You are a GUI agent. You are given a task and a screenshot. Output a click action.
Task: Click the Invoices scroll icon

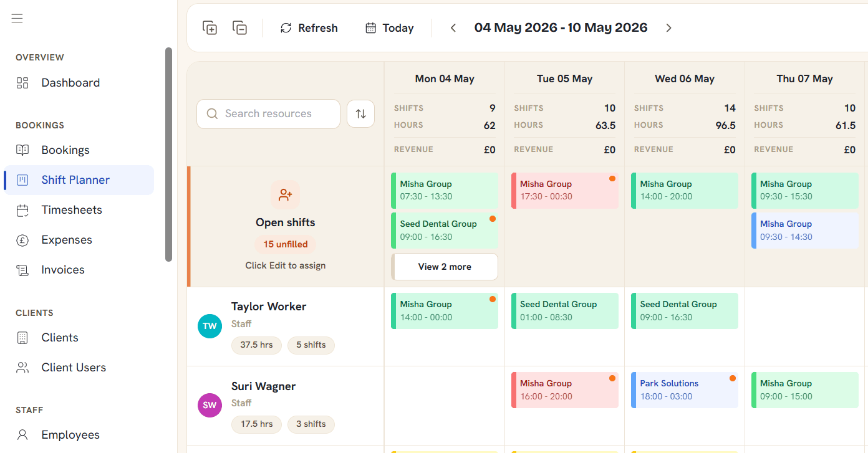[x=22, y=270]
